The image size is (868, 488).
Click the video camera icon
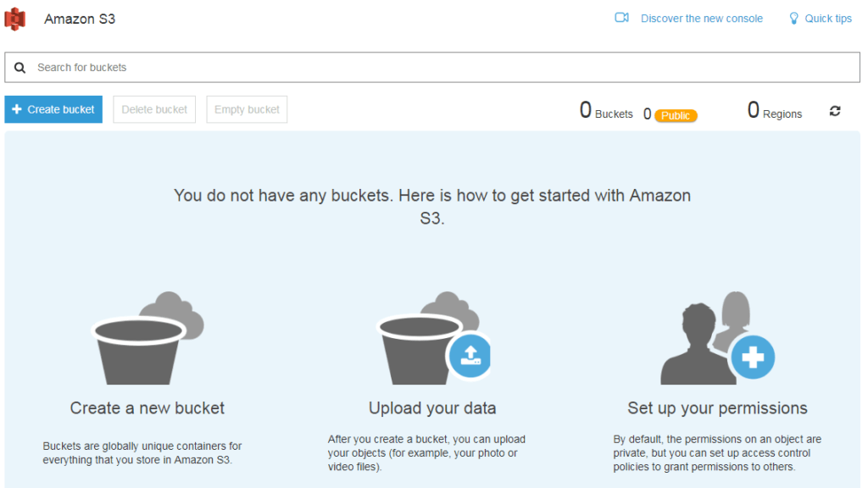(622, 17)
